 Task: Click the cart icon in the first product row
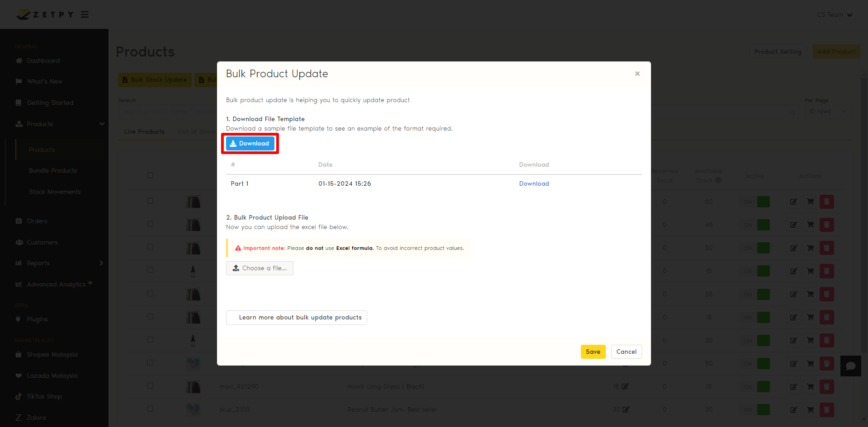click(x=810, y=202)
